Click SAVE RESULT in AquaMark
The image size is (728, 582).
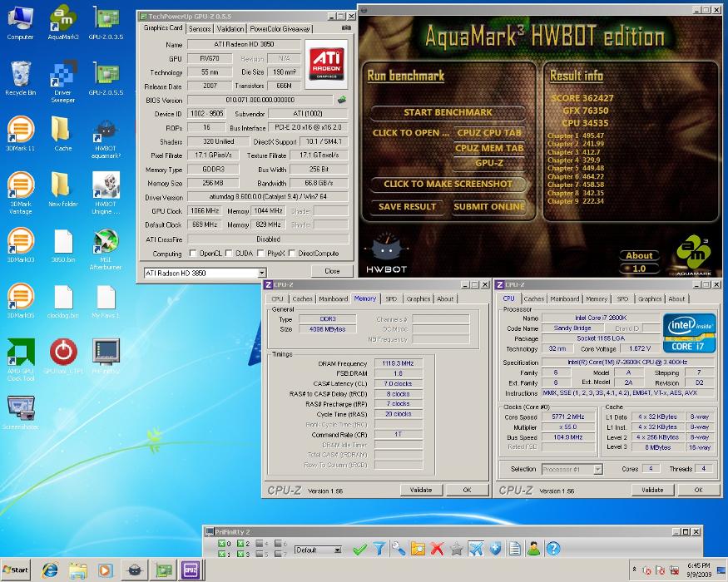click(x=407, y=206)
